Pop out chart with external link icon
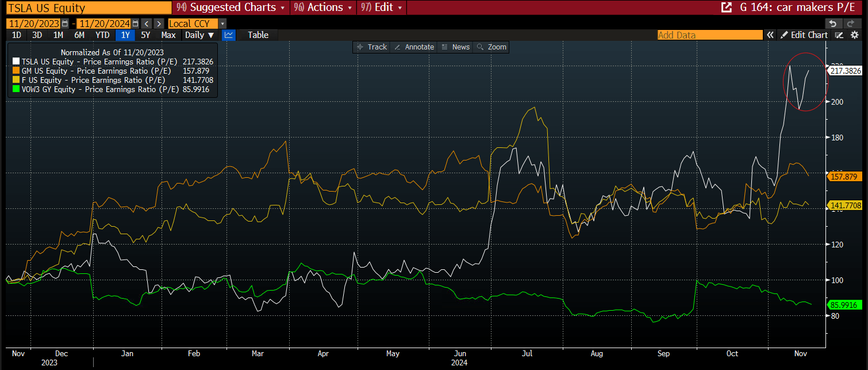Viewport: 868px width, 370px height. coord(727,7)
